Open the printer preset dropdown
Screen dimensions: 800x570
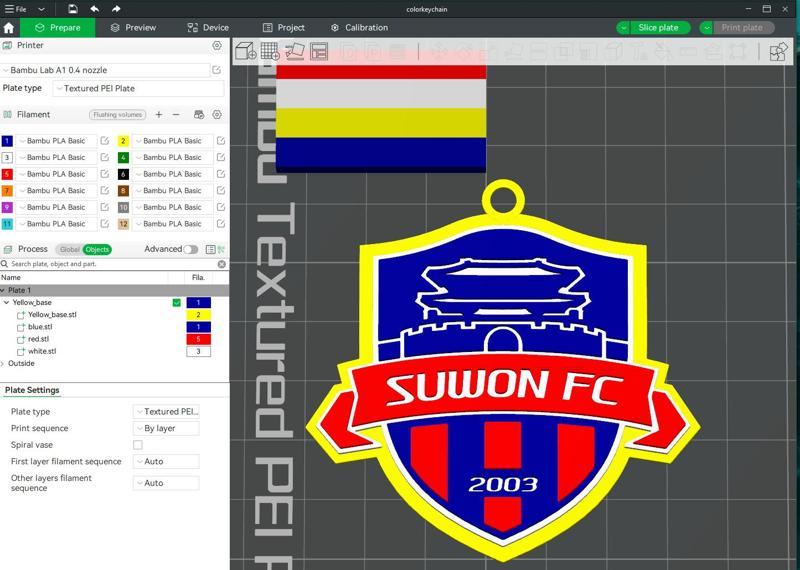pyautogui.click(x=106, y=70)
